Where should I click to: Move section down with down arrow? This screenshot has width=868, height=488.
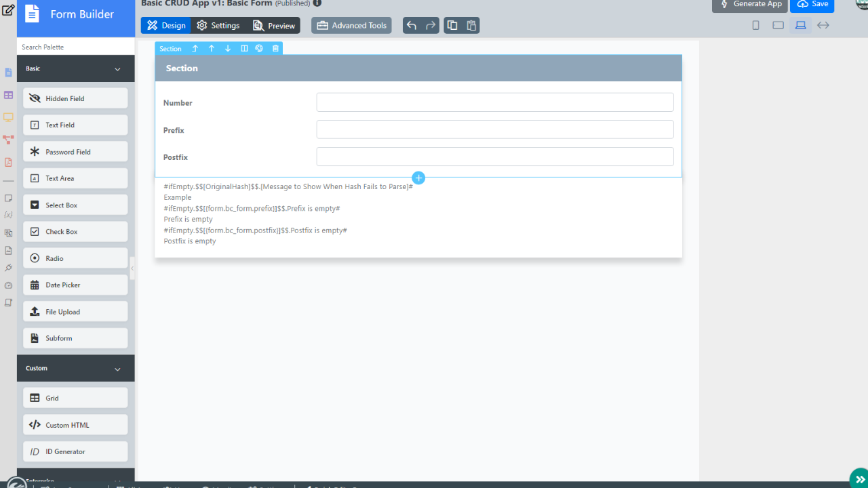coord(228,49)
